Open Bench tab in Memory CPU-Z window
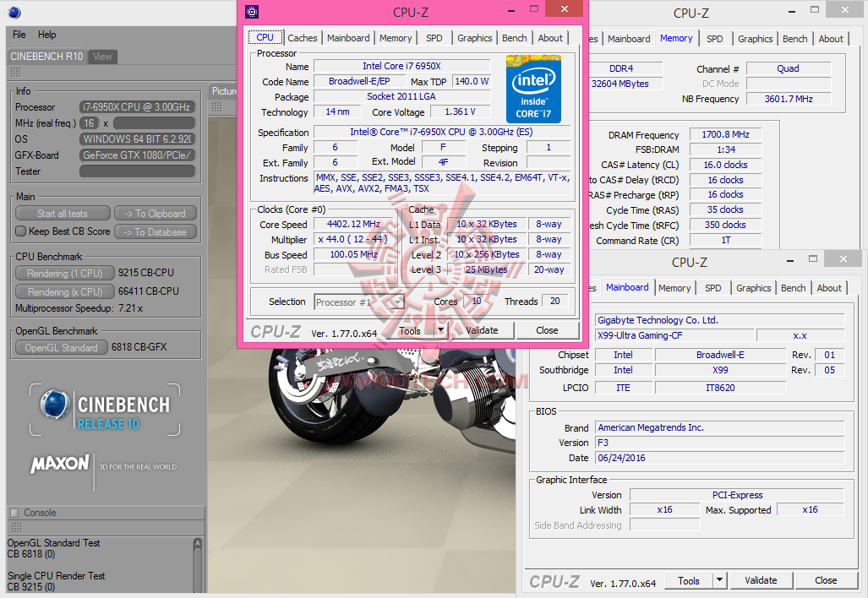This screenshot has width=868, height=598. tap(795, 39)
